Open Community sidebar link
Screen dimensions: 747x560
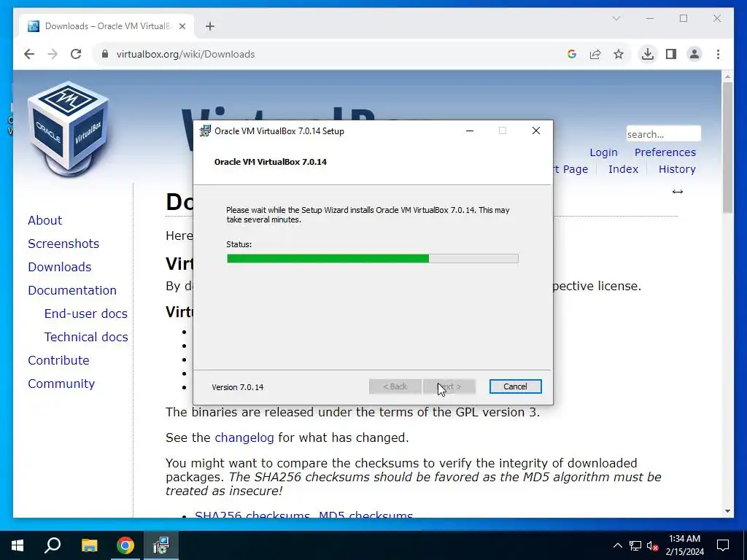pyautogui.click(x=61, y=384)
